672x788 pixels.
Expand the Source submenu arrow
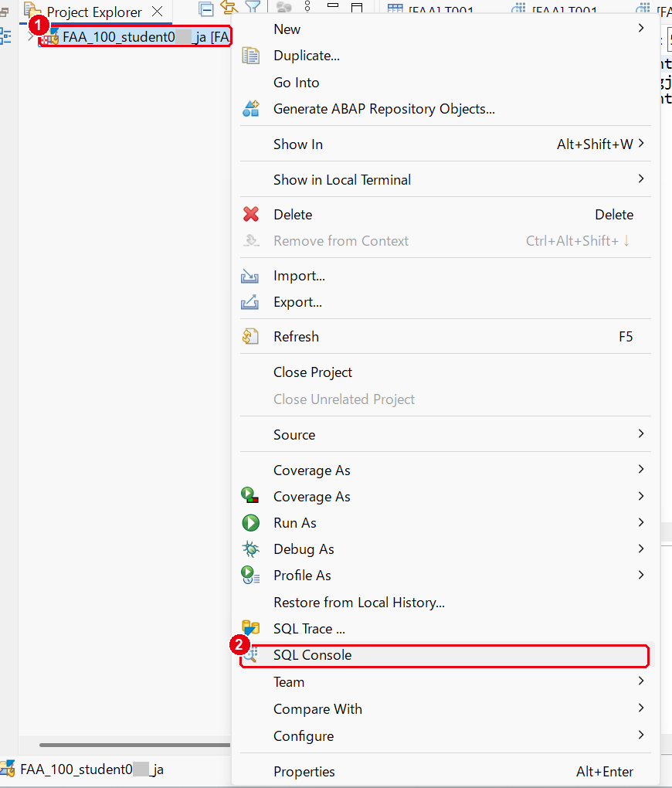tap(641, 433)
